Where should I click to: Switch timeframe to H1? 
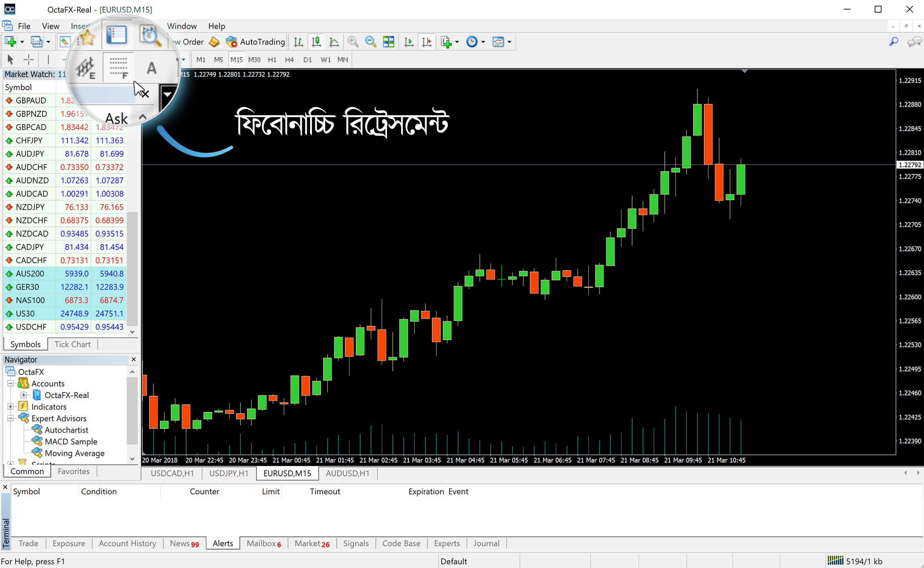click(x=272, y=59)
